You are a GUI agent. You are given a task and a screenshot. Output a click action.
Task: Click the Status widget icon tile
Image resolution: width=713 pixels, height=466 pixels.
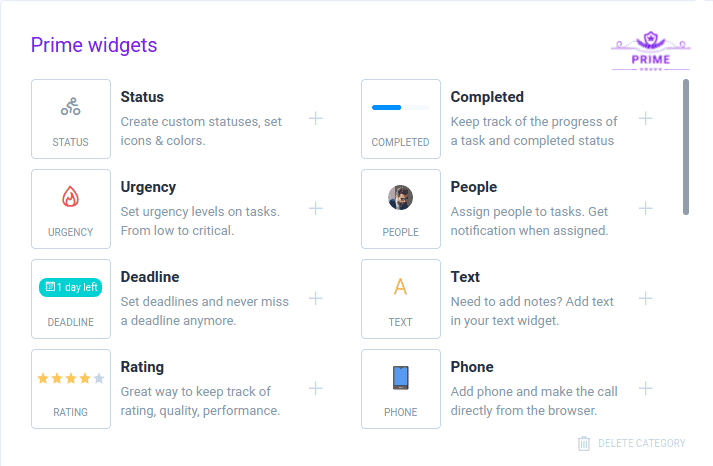click(x=71, y=119)
